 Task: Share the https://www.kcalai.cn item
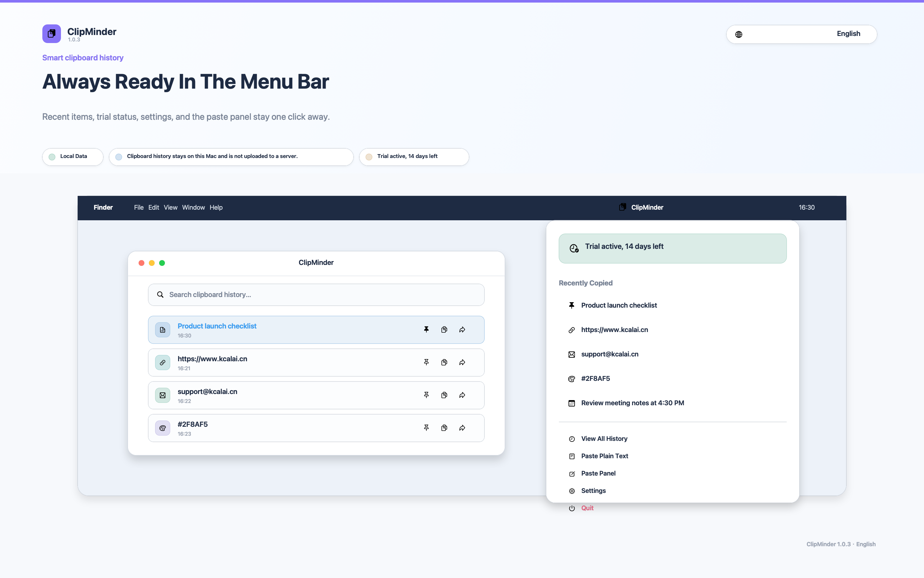[462, 363]
